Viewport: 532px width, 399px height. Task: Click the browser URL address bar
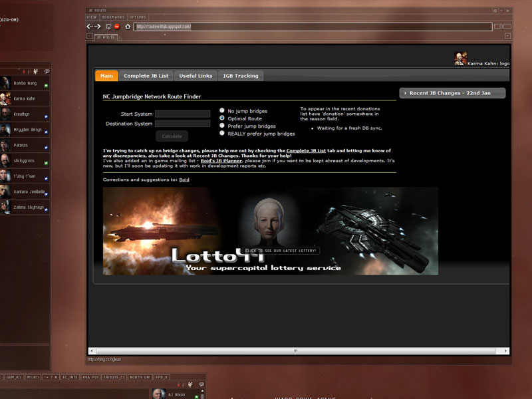[x=313, y=27]
